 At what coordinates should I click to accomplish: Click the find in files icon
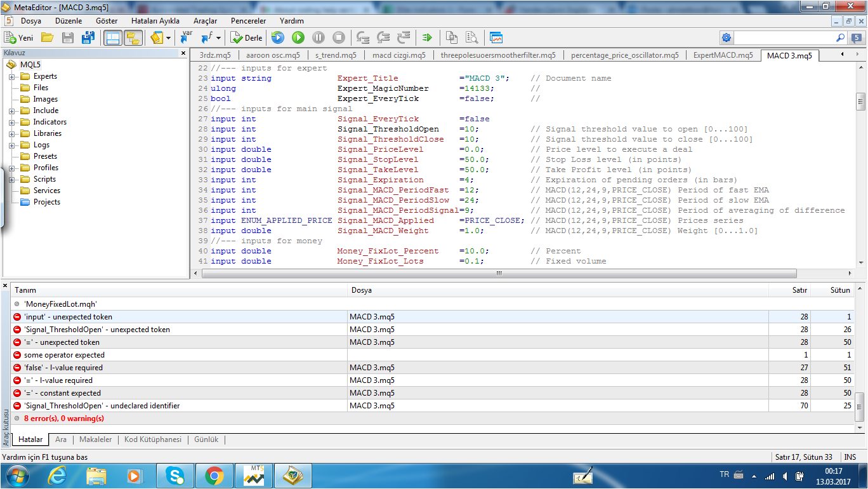point(471,37)
